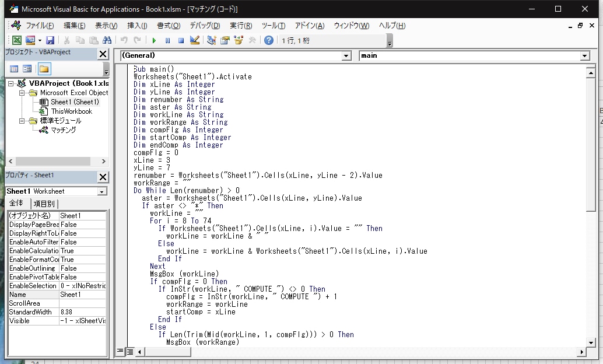Image resolution: width=603 pixels, height=364 pixels.
Task: Click the Full Module View button below the code
Action: tap(130, 351)
